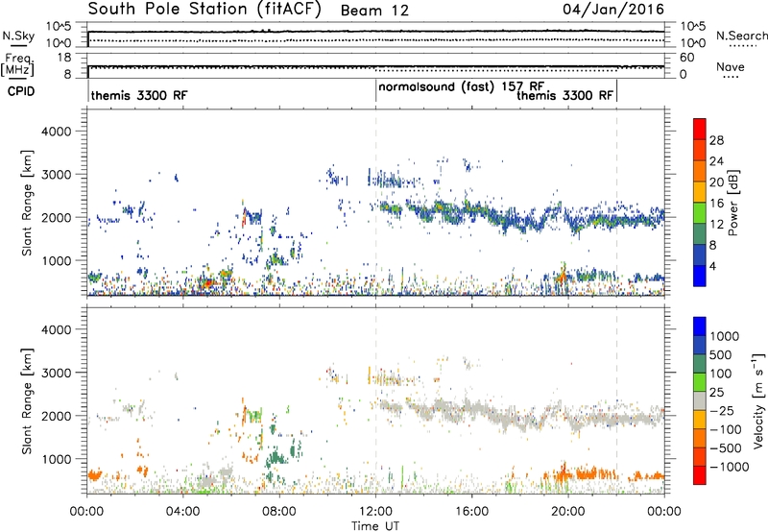The height and width of the screenshot is (532, 768).
Task: Click the "12:00" time axis tick label
Action: (375, 512)
